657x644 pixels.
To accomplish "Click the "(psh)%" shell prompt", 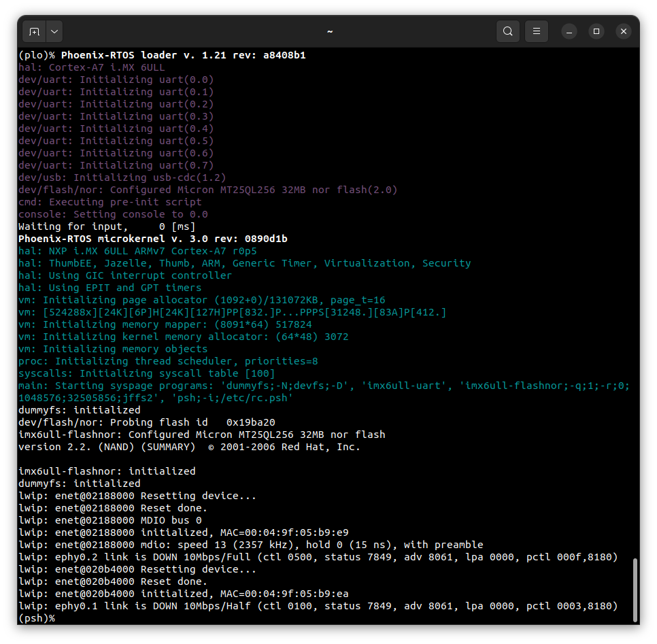I will point(37,618).
